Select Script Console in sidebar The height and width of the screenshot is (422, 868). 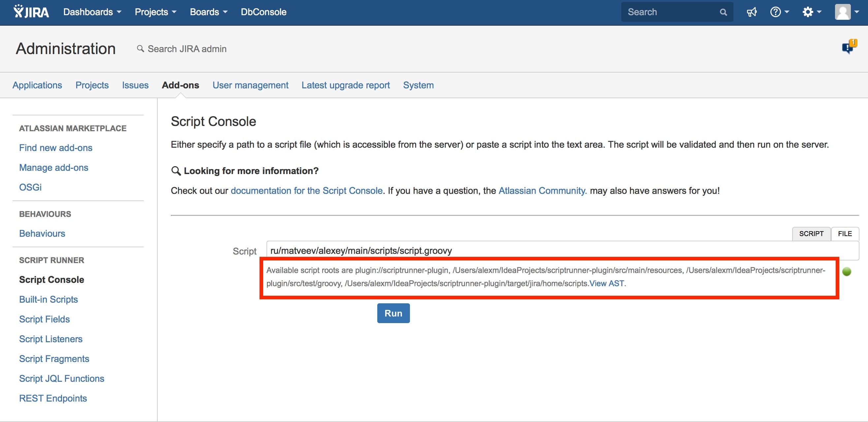pos(51,280)
